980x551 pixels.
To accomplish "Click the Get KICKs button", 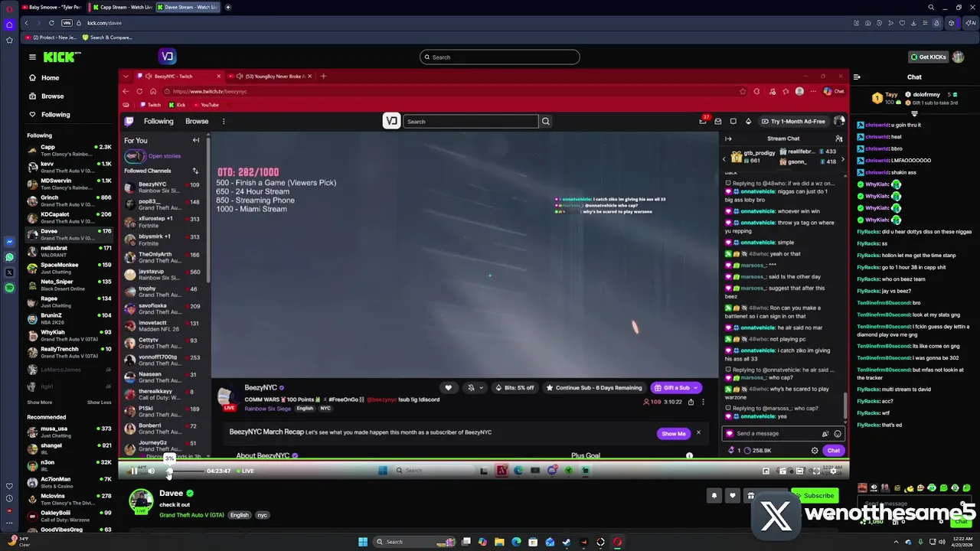I will click(x=928, y=57).
